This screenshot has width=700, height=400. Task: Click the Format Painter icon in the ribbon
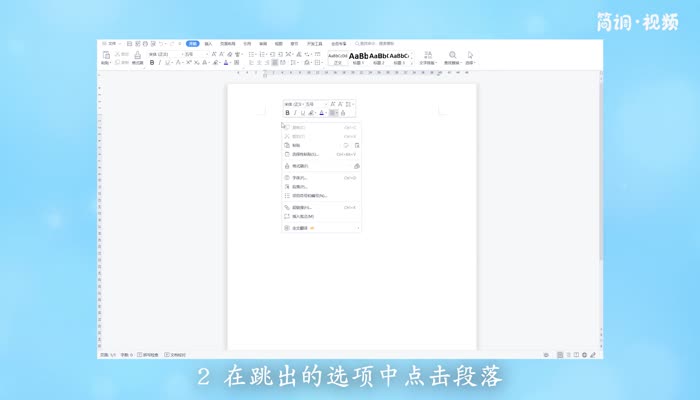(137, 58)
